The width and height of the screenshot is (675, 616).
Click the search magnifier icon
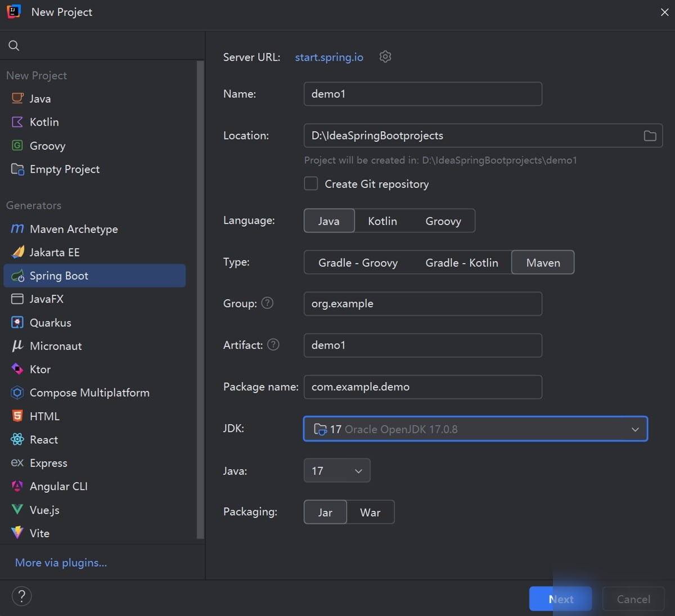[14, 46]
